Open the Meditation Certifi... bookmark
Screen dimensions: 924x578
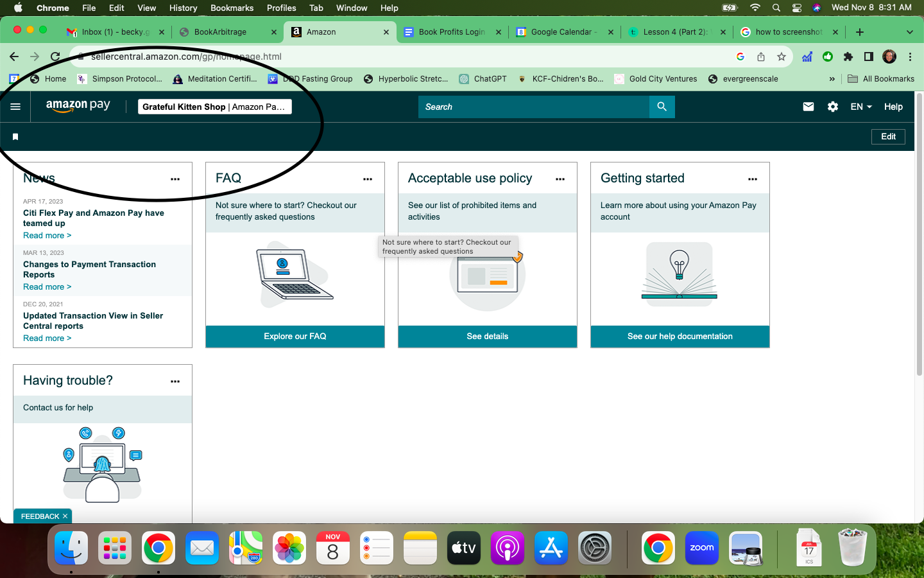pos(215,79)
